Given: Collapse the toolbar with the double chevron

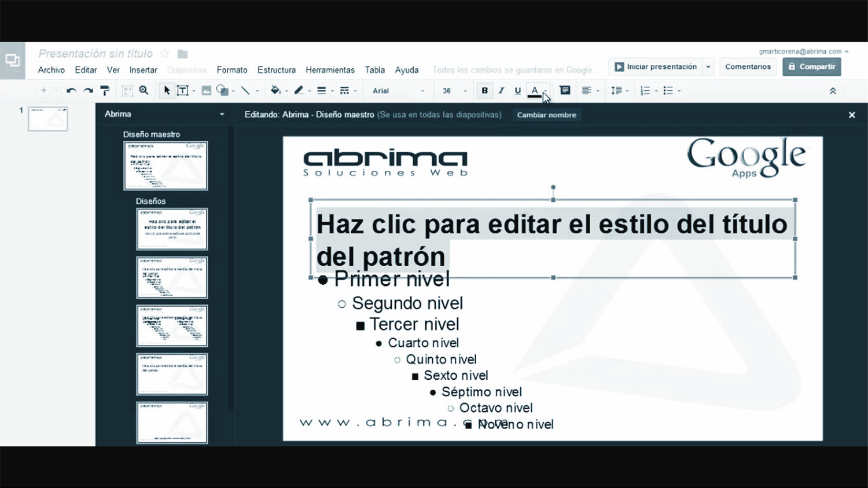Looking at the screenshot, I should (833, 91).
